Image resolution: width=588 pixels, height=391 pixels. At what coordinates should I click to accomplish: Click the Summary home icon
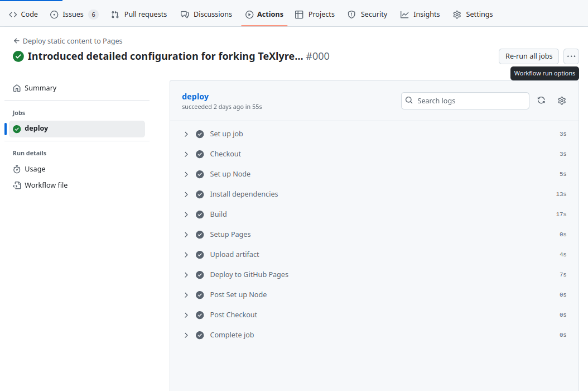[17, 88]
